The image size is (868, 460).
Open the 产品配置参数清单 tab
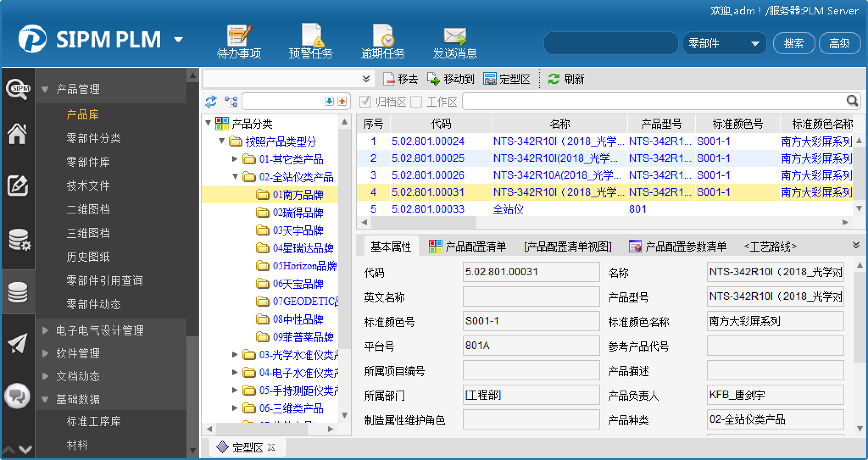(677, 247)
